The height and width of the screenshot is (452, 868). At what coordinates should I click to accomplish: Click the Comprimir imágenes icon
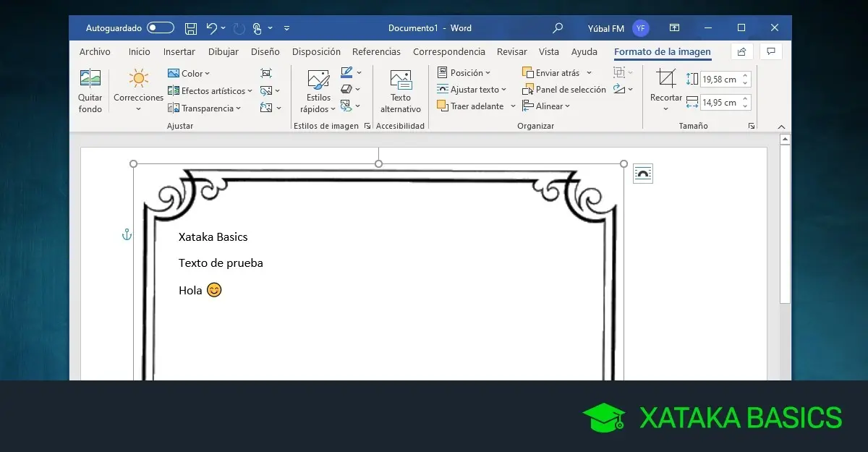(266, 73)
